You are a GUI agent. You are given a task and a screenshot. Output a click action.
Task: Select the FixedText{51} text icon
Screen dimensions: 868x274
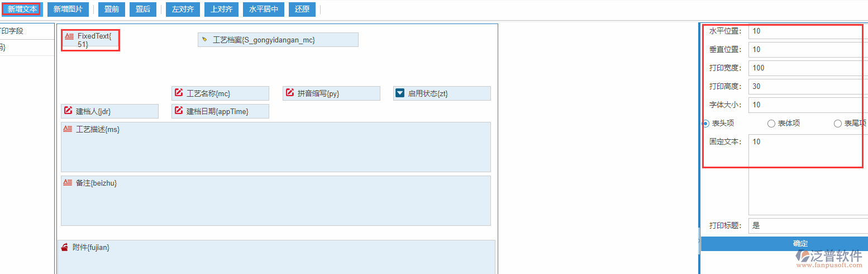69,36
